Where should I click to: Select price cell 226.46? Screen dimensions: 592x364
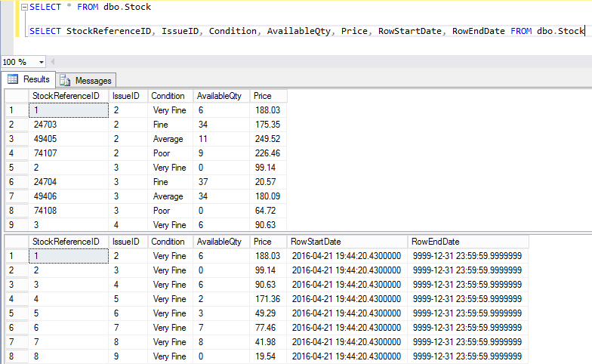click(269, 153)
